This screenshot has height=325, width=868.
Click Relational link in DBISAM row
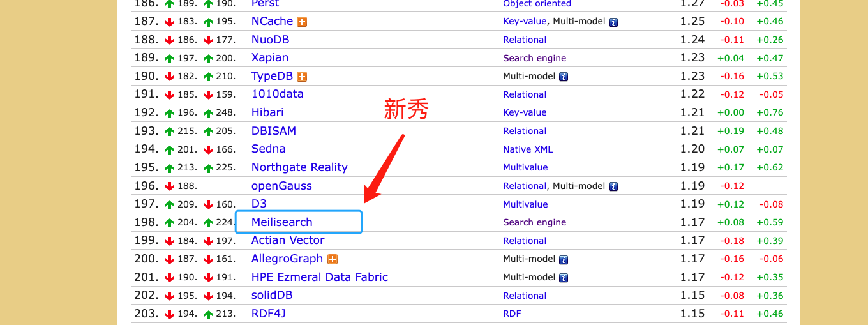coord(525,131)
